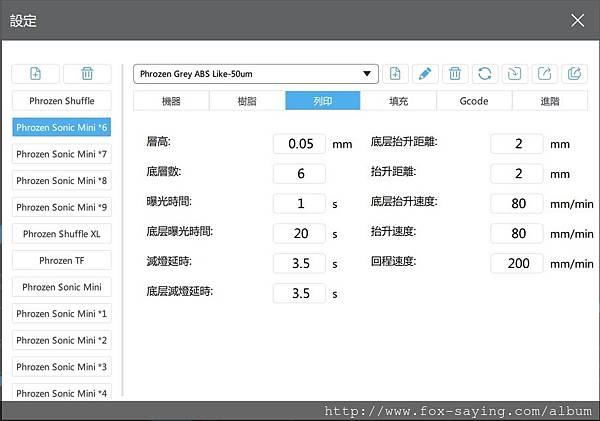Export resin profile icon
Screen dimensions: 600x421
(x=545, y=73)
